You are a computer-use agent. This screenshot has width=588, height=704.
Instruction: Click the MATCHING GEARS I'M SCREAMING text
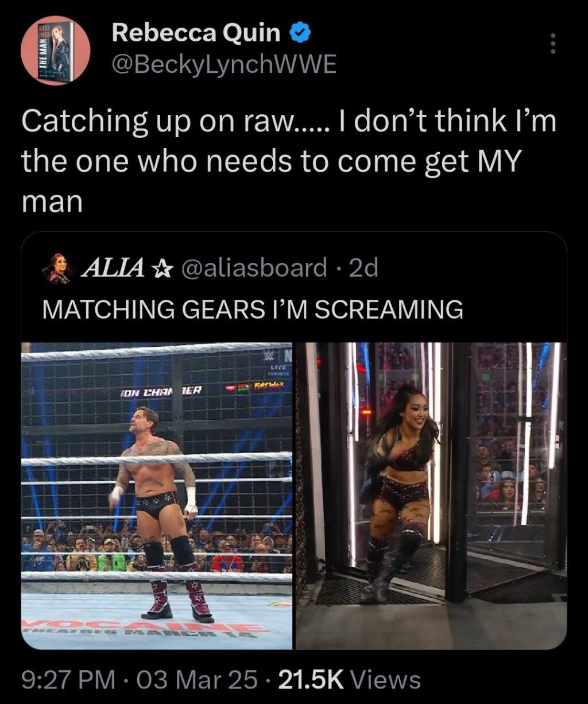pyautogui.click(x=253, y=310)
